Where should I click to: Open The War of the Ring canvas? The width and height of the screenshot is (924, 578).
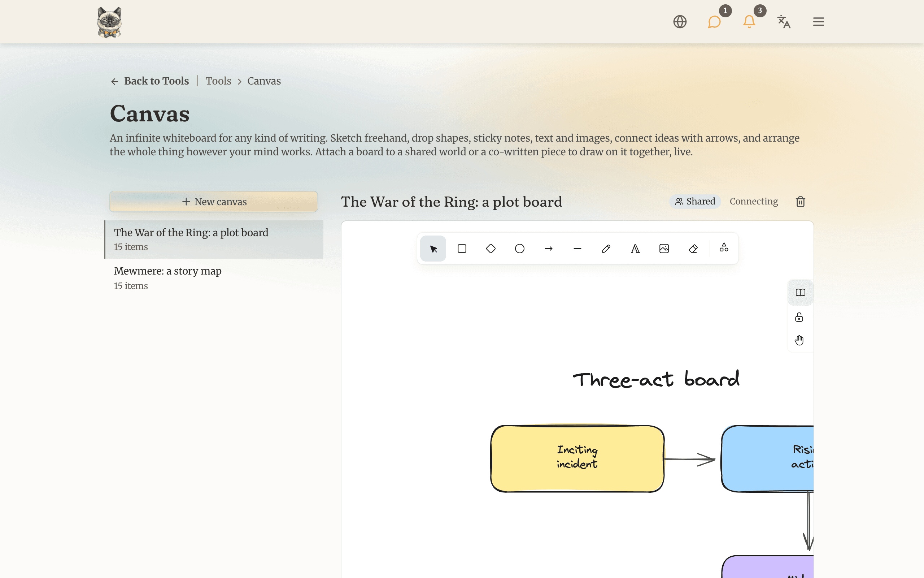pos(214,239)
